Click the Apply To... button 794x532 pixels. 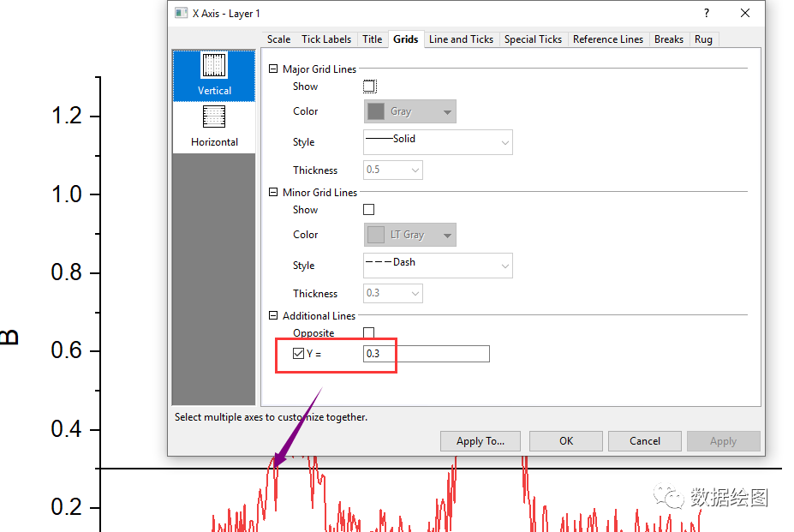coord(480,441)
